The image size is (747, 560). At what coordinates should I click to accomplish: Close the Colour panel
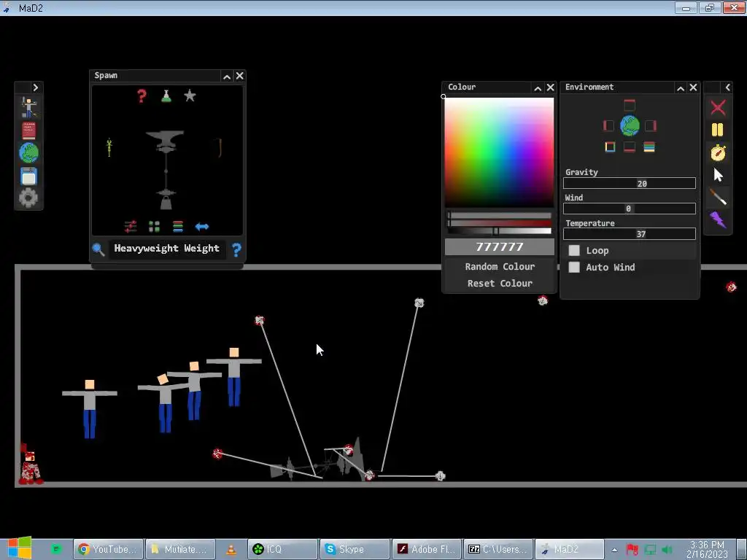coord(551,87)
